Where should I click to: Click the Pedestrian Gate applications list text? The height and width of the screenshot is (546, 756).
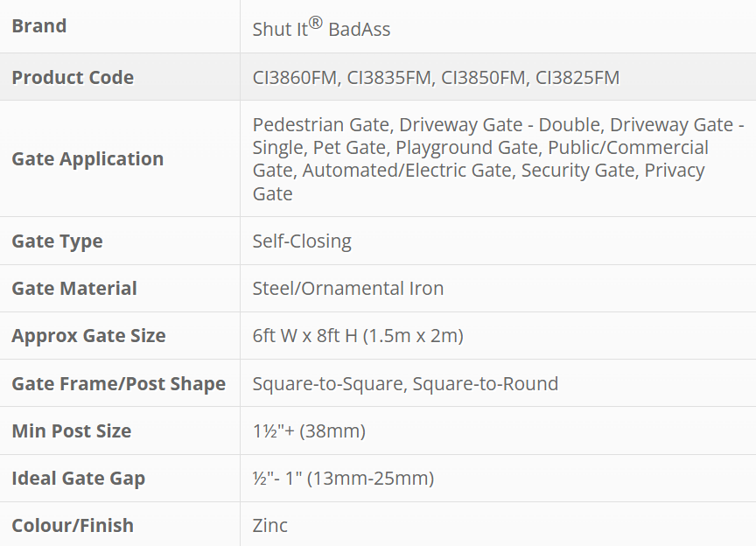click(x=497, y=158)
